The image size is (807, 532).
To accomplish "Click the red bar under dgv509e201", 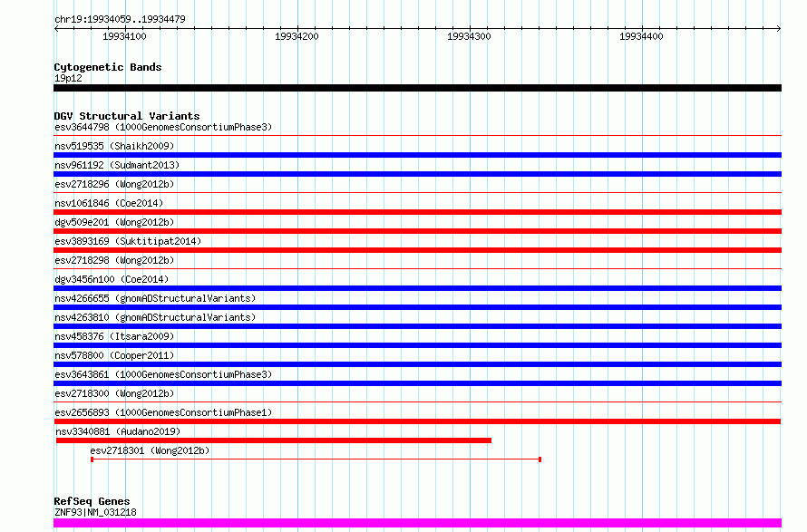I will pyautogui.click(x=417, y=231).
